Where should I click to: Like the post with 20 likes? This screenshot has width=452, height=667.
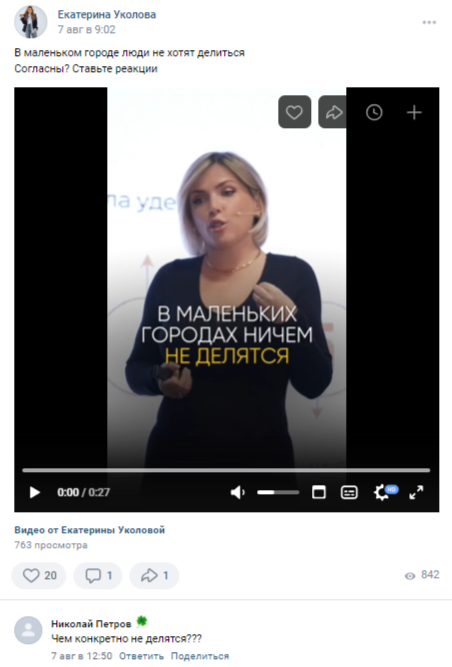(39, 576)
